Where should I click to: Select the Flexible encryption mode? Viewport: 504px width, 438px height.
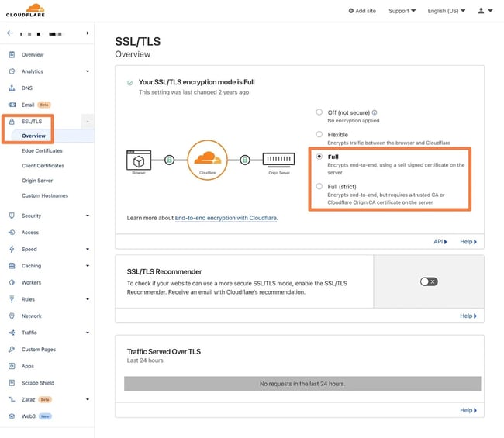[319, 134]
